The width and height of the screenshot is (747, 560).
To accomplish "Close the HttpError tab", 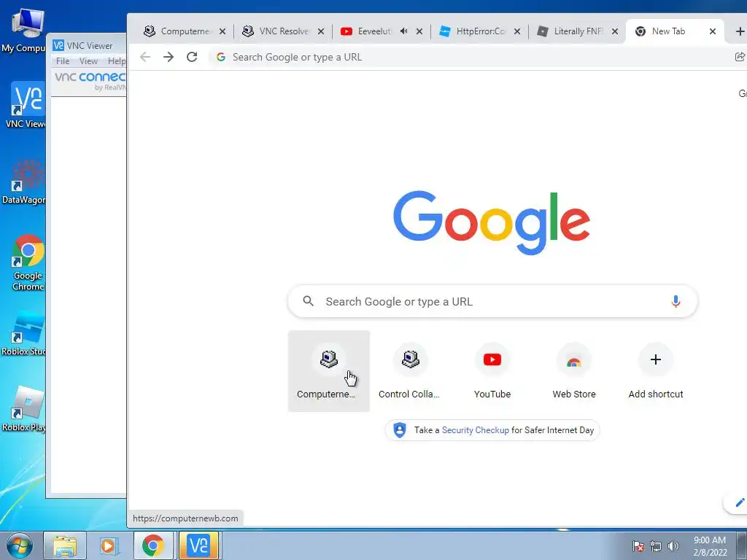I will pyautogui.click(x=517, y=31).
